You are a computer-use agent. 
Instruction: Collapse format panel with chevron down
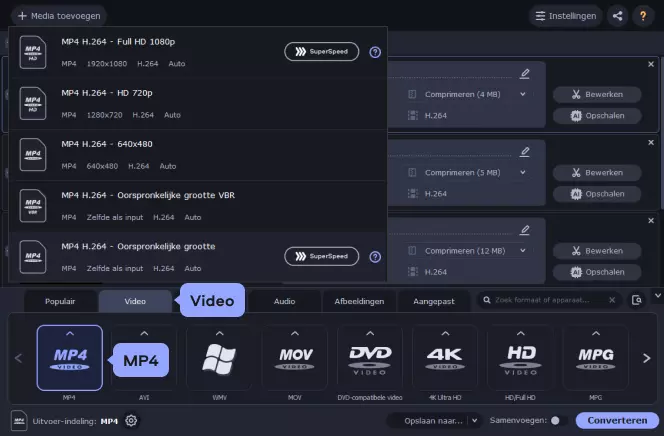pos(658,296)
